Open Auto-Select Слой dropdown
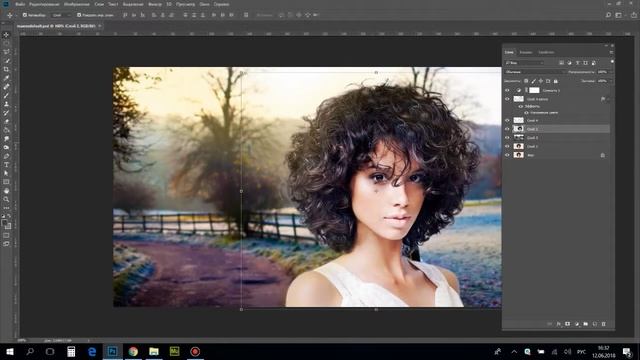This screenshot has width=640, height=360. 61,15
